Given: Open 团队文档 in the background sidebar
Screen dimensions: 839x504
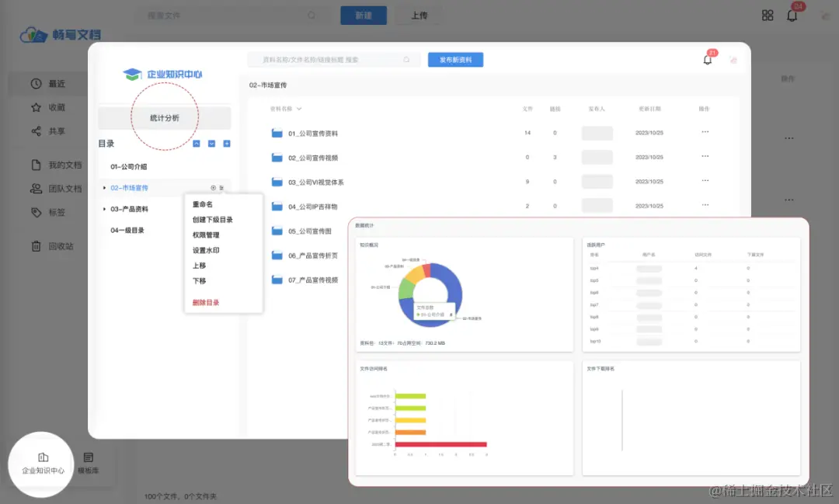Looking at the screenshot, I should tap(56, 189).
